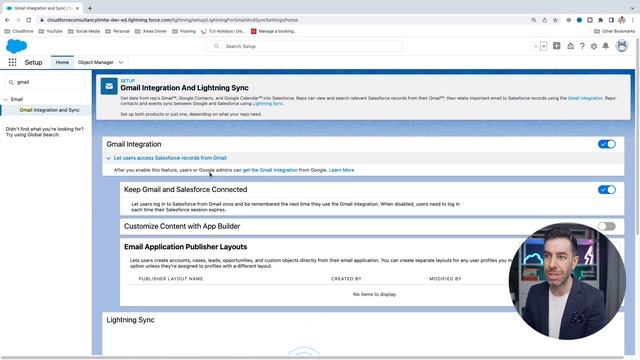Open the Favorites list dropdown
The image size is (640, 360).
[x=543, y=46]
